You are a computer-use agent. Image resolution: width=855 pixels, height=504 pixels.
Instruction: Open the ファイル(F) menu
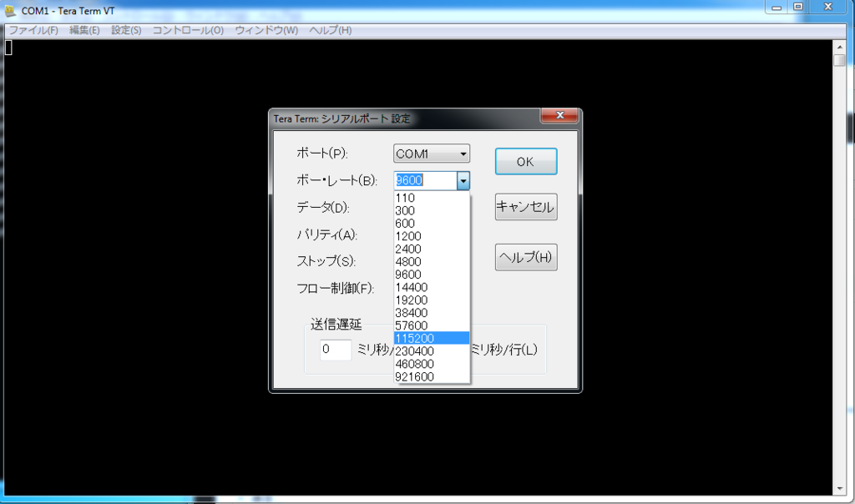pyautogui.click(x=33, y=30)
